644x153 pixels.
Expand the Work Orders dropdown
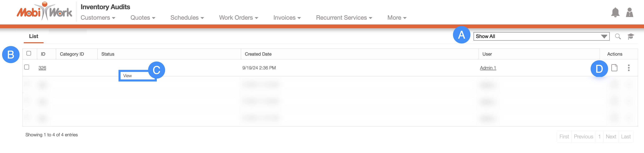[x=239, y=18]
